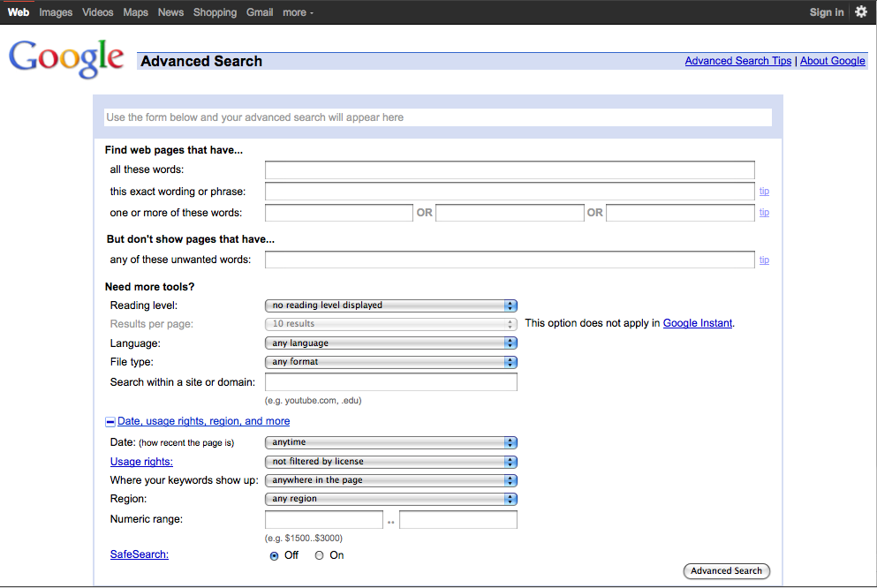Focus the site or domain input field
Viewport: 877px width, 588px height.
click(391, 381)
